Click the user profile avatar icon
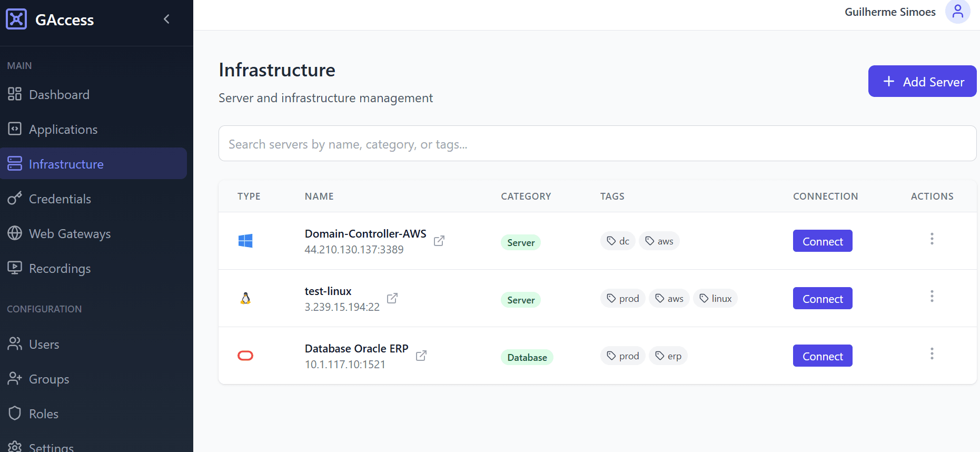980x452 pixels. pyautogui.click(x=957, y=12)
